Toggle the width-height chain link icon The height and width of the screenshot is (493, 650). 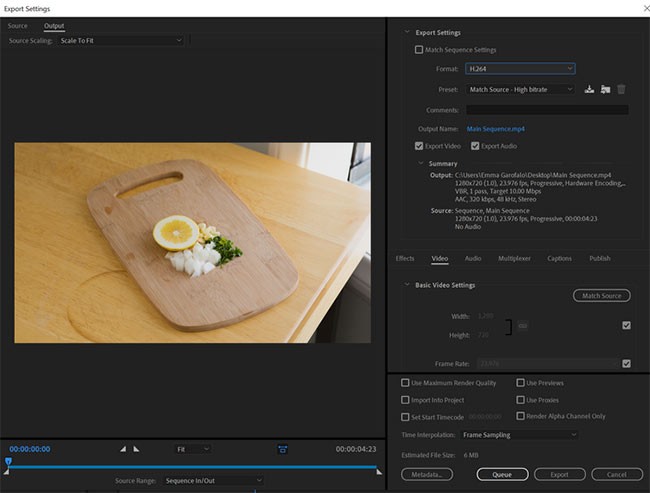pyautogui.click(x=522, y=326)
